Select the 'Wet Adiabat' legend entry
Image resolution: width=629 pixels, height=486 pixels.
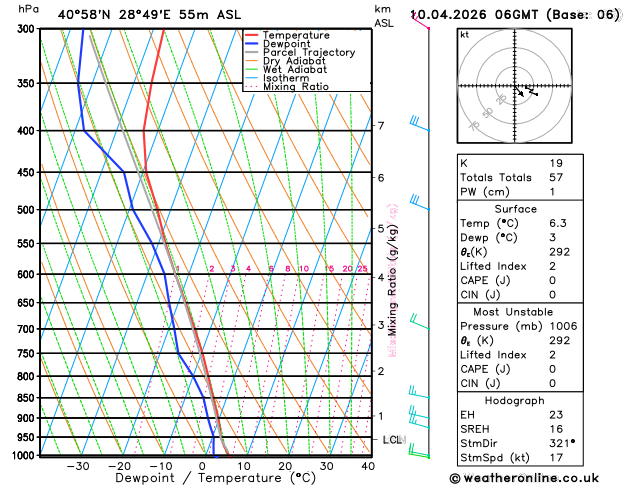pos(295,69)
